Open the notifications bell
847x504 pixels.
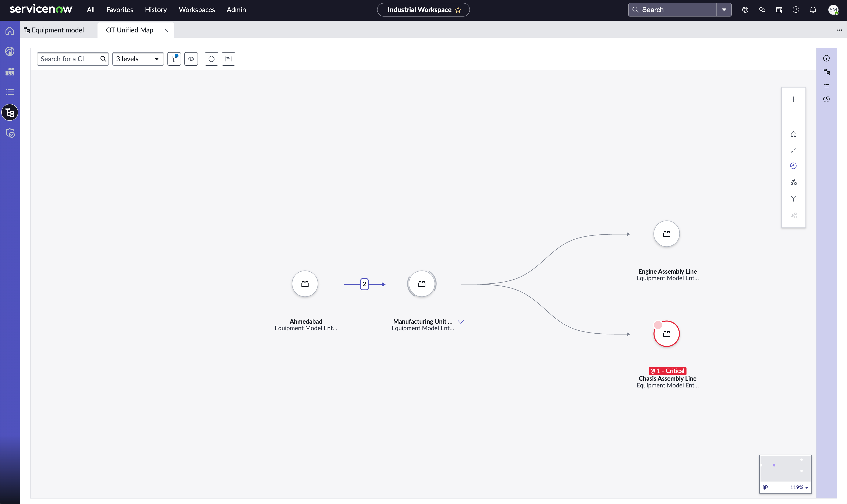[x=813, y=10]
